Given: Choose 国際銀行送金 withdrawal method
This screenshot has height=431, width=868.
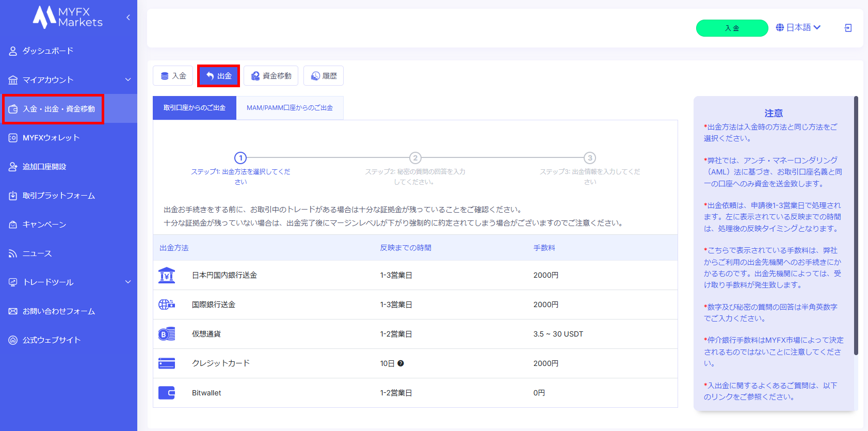Looking at the screenshot, I should point(415,305).
